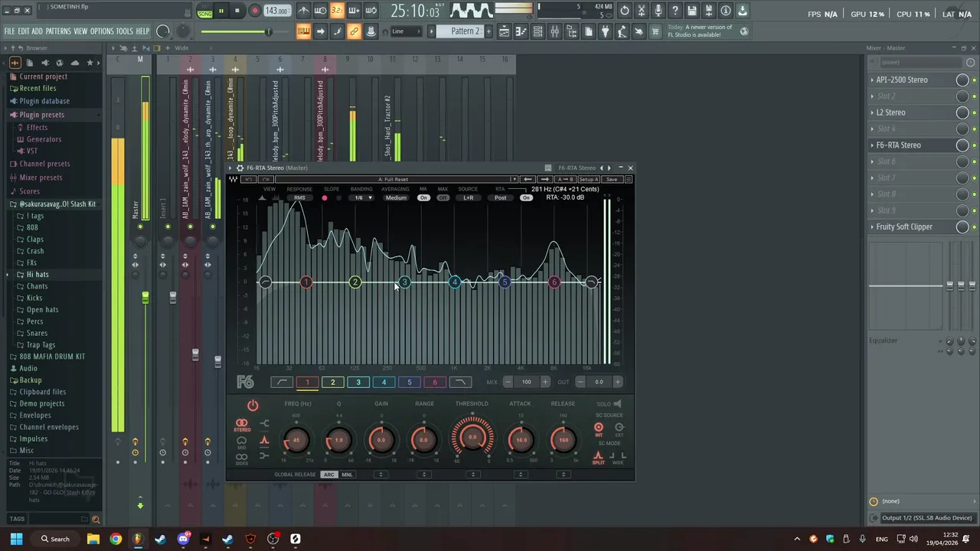Open the PATTERNS menu
980x551 pixels.
tap(58, 31)
